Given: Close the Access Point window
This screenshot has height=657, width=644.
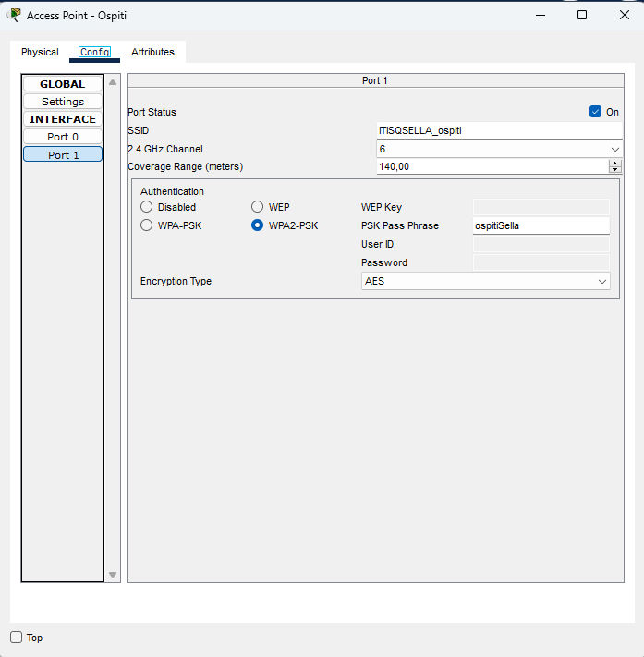Looking at the screenshot, I should coord(625,15).
